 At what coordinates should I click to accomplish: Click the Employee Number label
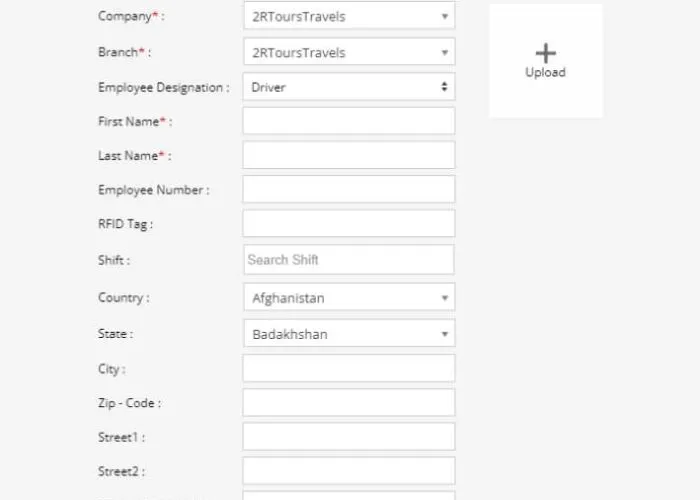(153, 190)
